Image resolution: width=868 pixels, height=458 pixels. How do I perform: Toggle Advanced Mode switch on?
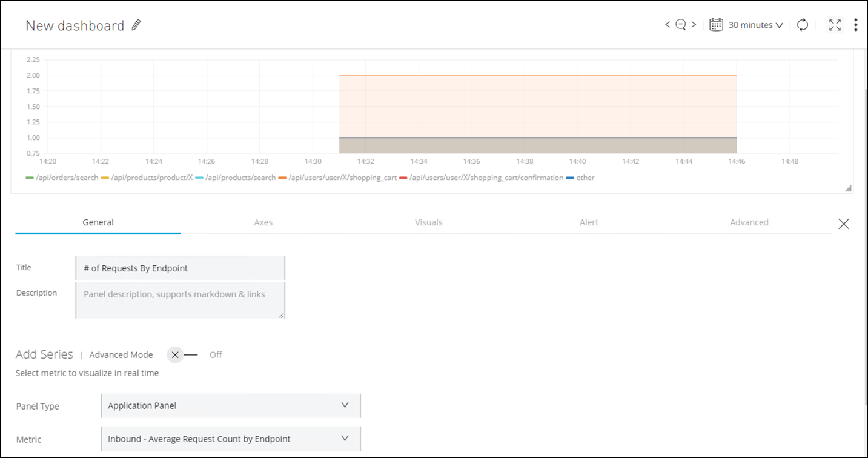pyautogui.click(x=182, y=355)
